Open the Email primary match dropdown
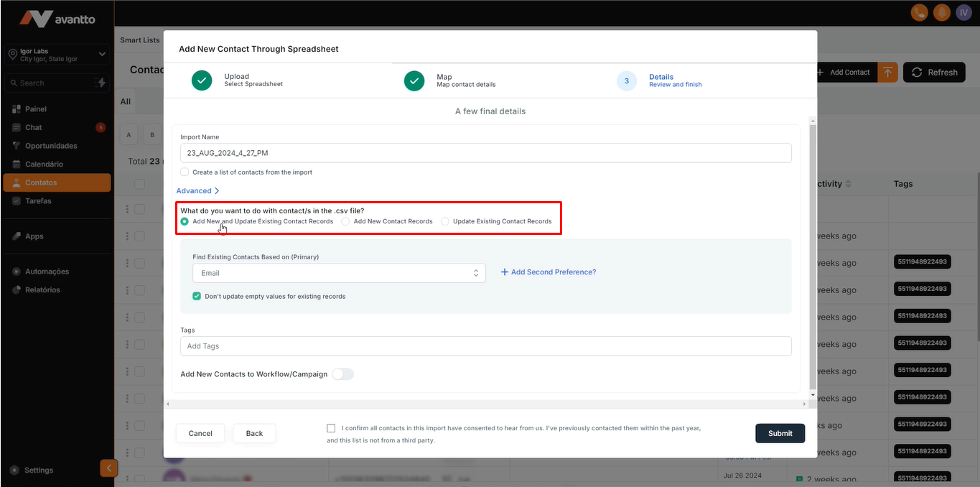The height and width of the screenshot is (487, 980). (x=339, y=273)
